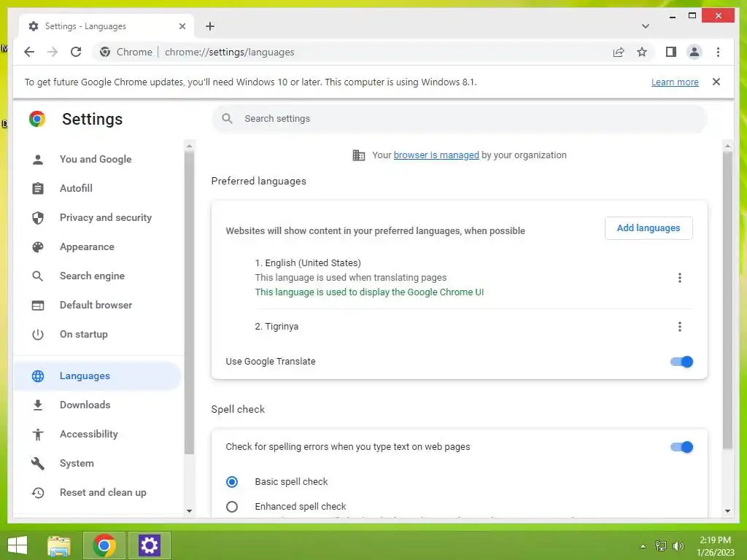
Task: Click the network tray icon
Action: (x=661, y=546)
